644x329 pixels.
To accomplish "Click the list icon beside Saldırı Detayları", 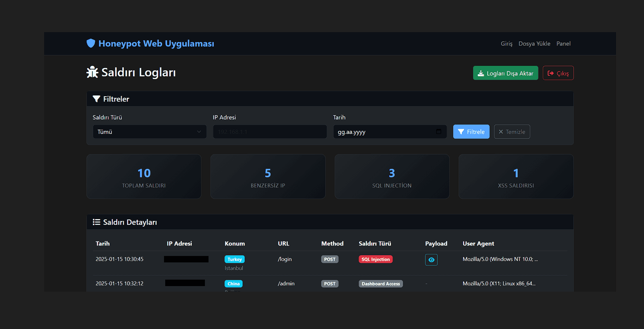I will (x=97, y=222).
